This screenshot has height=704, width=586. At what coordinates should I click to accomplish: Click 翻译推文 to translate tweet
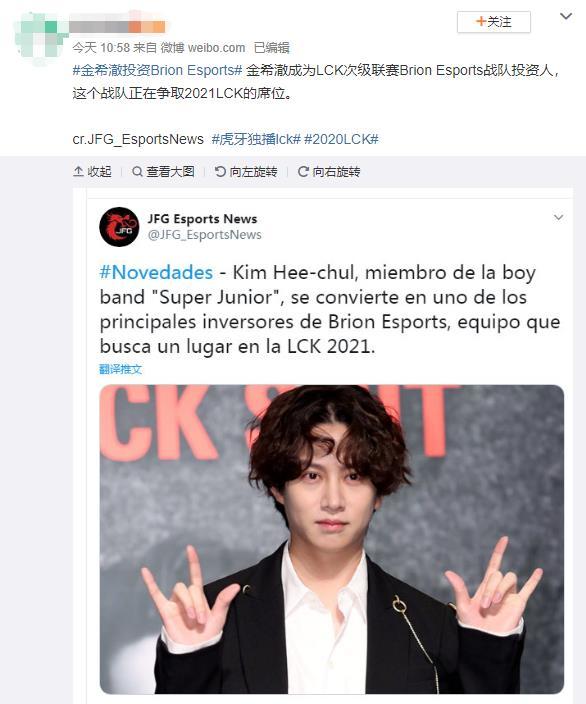click(120, 370)
